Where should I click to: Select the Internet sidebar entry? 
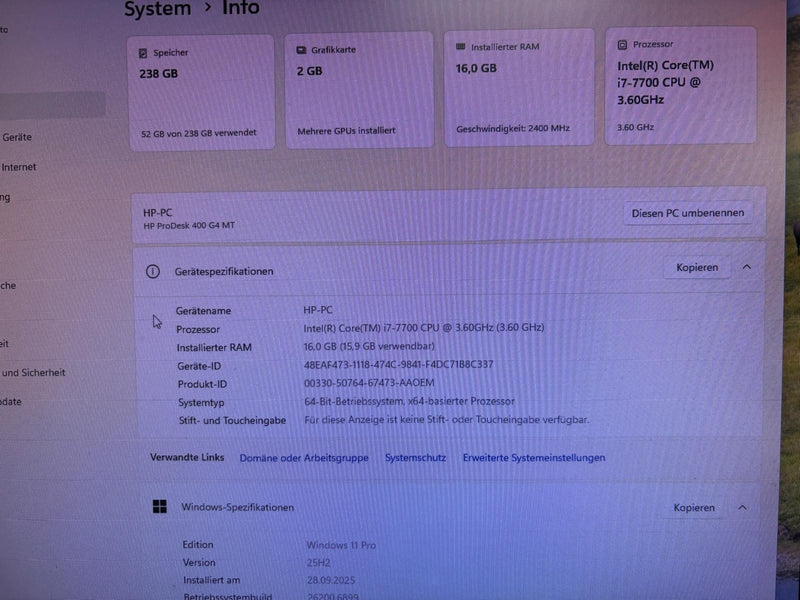click(x=18, y=168)
